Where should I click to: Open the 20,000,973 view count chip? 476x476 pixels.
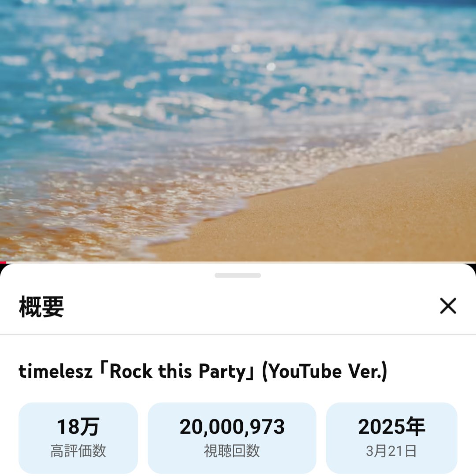pyautogui.click(x=232, y=438)
